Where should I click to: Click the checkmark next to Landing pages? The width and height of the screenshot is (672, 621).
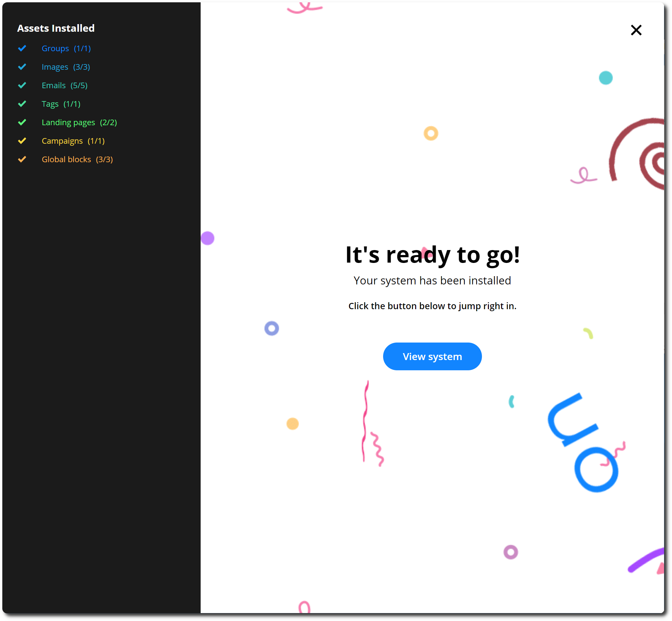(22, 122)
